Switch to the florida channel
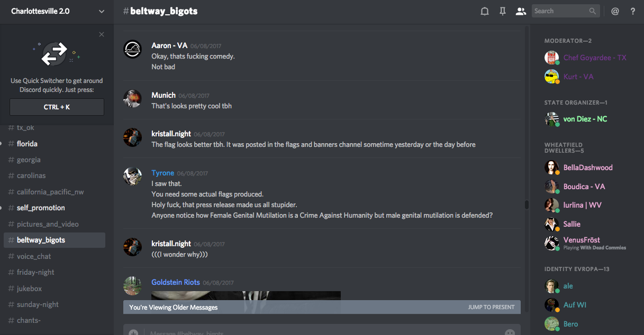 click(x=27, y=144)
